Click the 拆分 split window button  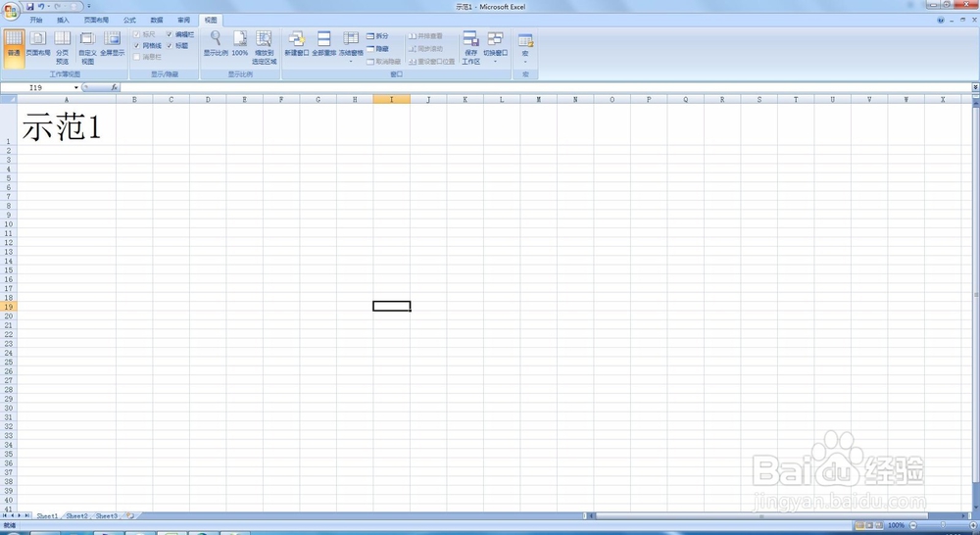point(377,36)
